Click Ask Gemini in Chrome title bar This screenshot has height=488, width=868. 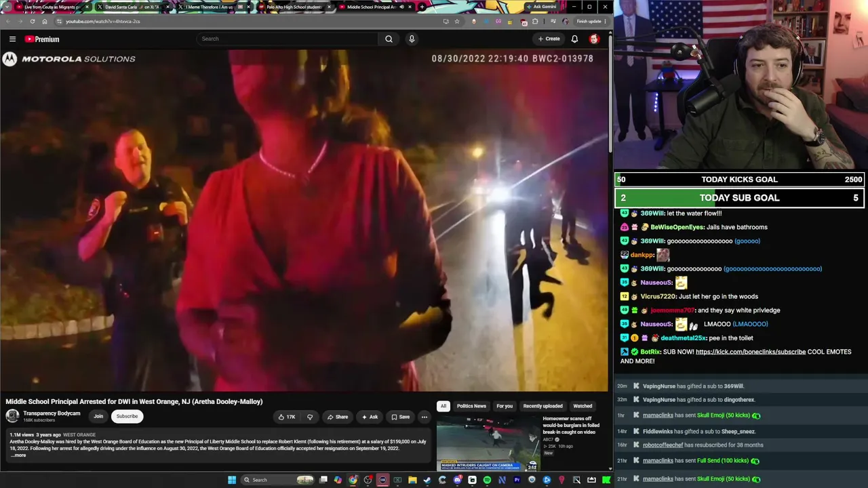click(x=541, y=7)
